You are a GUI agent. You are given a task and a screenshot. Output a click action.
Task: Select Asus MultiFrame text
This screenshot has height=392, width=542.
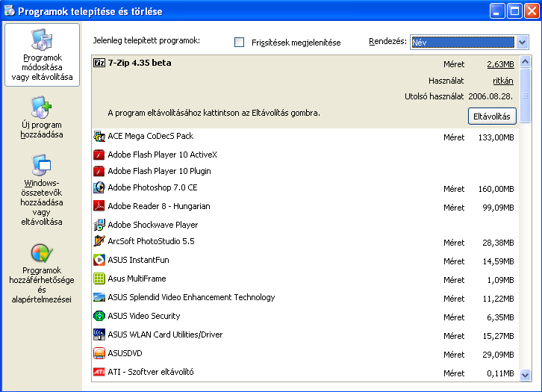[137, 279]
